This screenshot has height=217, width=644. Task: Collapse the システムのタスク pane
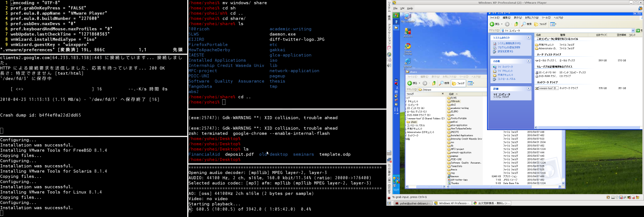click(528, 37)
